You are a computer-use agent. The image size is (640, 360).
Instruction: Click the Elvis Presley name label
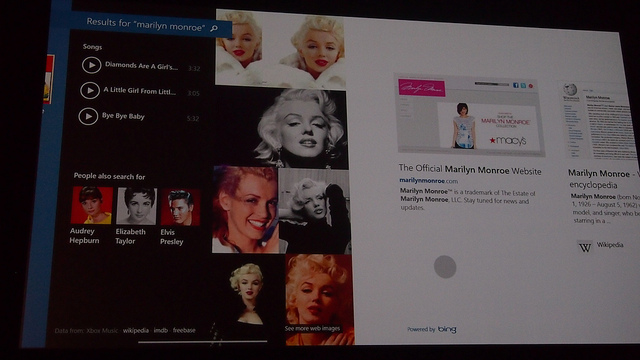tap(172, 237)
